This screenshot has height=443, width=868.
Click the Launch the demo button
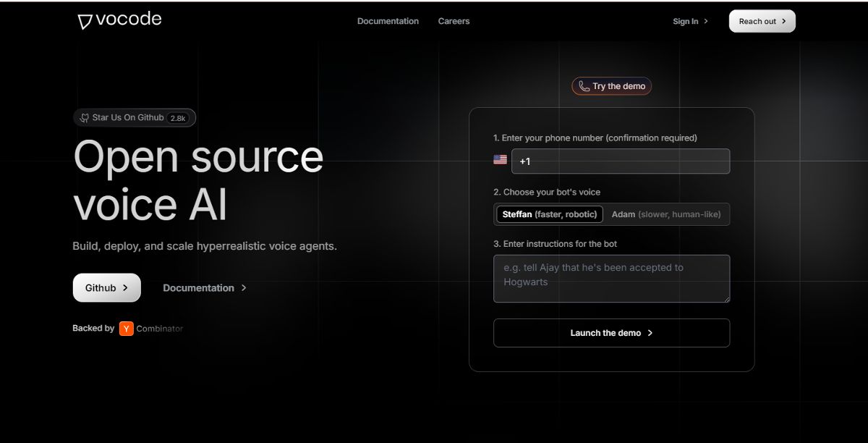click(x=611, y=333)
